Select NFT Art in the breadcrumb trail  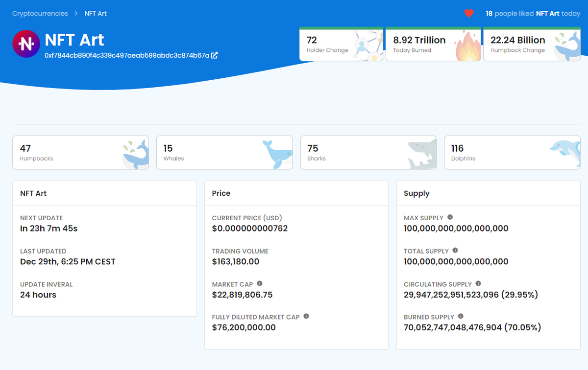[95, 13]
